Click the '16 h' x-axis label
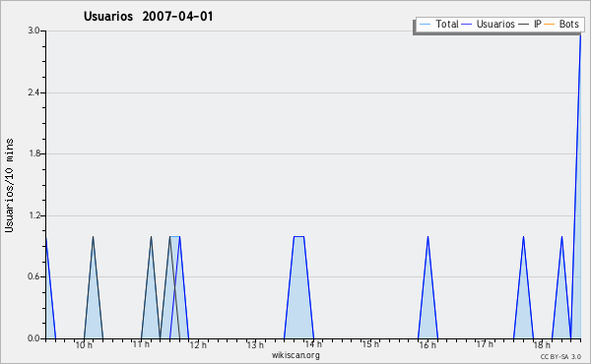This screenshot has width=591, height=364. 427,344
